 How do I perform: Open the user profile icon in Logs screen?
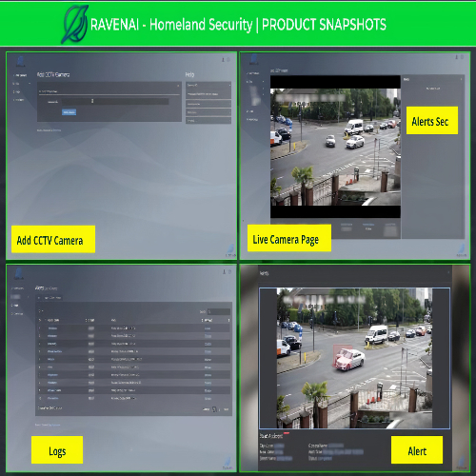224,272
